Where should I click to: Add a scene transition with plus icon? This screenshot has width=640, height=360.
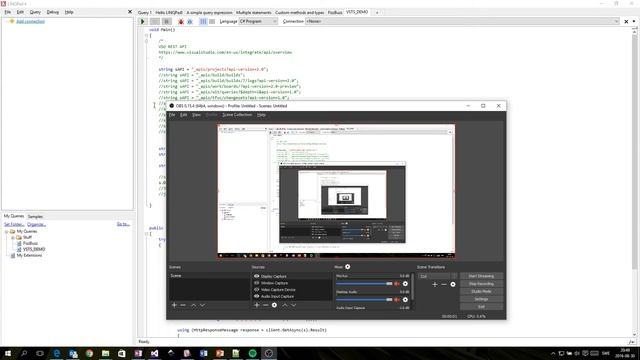tap(435, 284)
